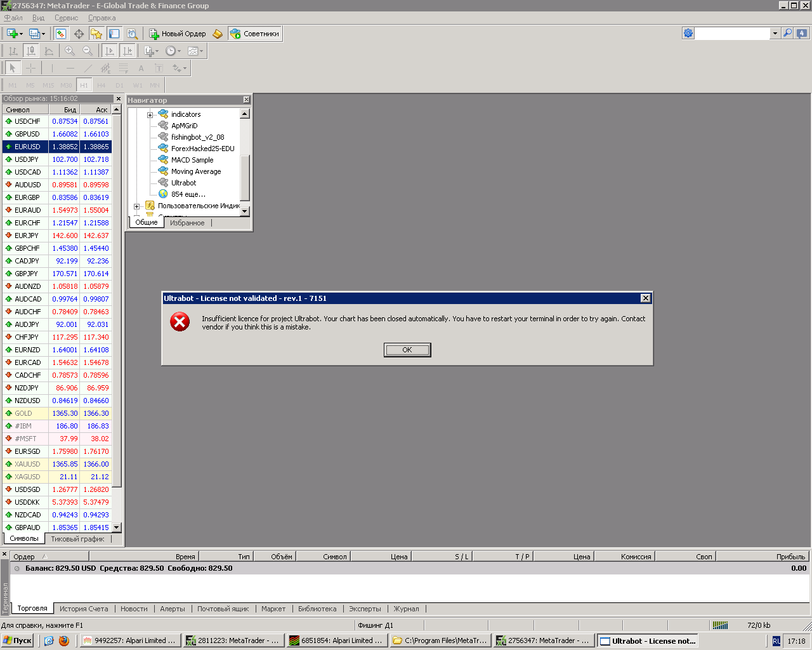812x650 pixels.
Task: Toggle the candlestick chart mode
Action: tap(30, 51)
